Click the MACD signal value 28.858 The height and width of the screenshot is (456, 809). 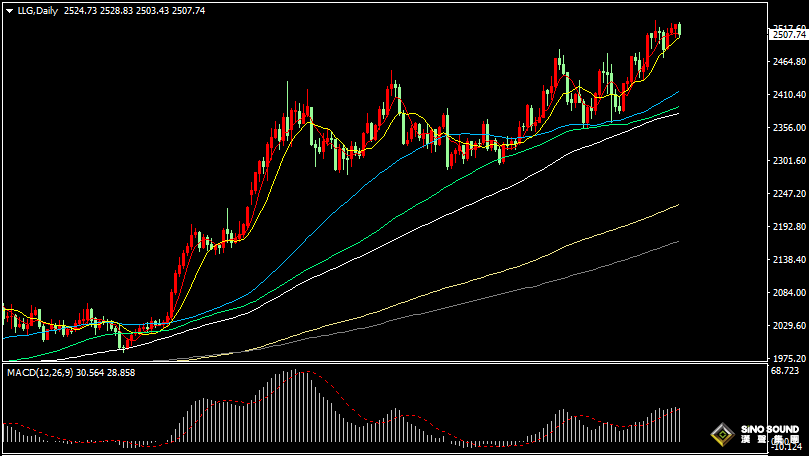(120, 373)
